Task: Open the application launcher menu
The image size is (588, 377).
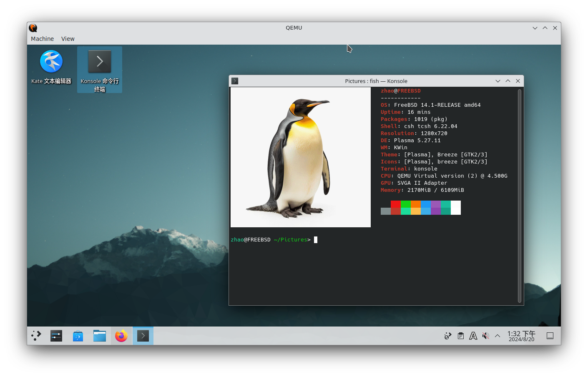Action: pyautogui.click(x=36, y=336)
